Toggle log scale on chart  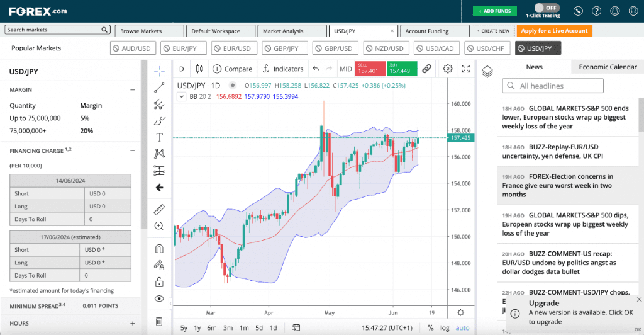tap(445, 327)
